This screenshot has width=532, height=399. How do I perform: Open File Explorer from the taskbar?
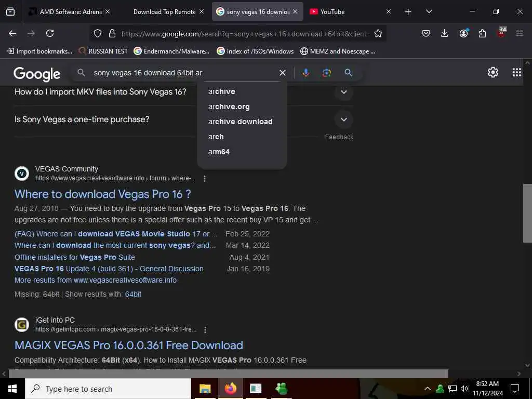pyautogui.click(x=205, y=389)
